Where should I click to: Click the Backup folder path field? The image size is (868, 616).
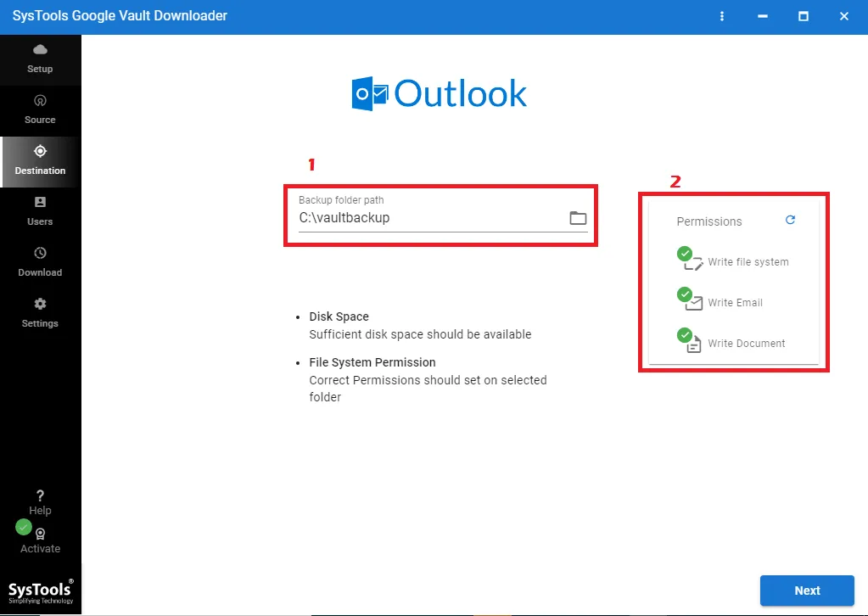(443, 214)
